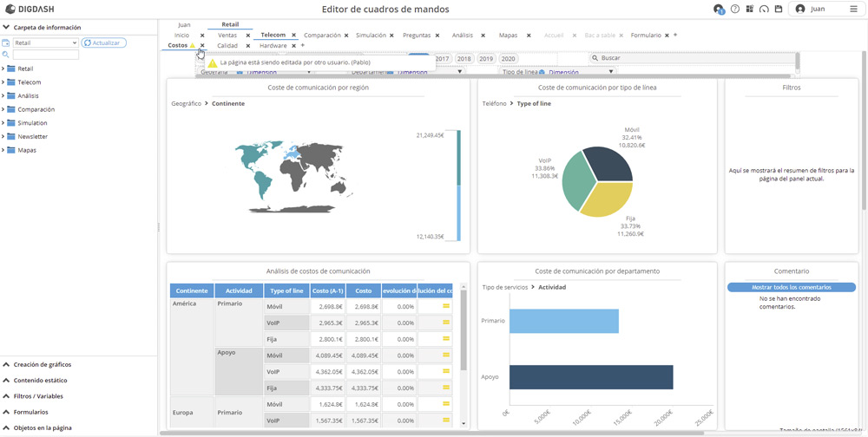The width and height of the screenshot is (868, 437).
Task: Open the Simulación dashboard tab
Action: [x=371, y=36]
